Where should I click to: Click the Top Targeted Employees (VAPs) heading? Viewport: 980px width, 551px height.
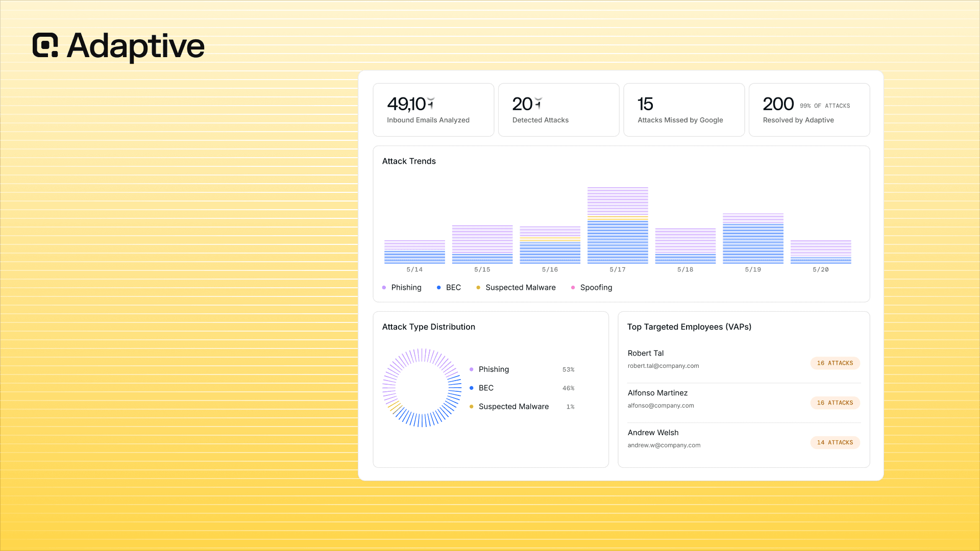689,327
